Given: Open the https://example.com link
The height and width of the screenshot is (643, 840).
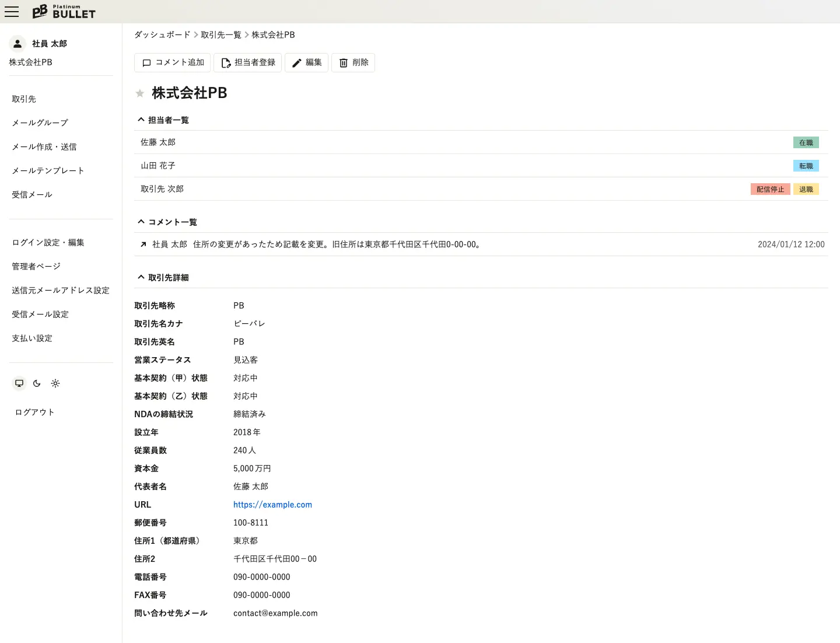Looking at the screenshot, I should point(272,505).
